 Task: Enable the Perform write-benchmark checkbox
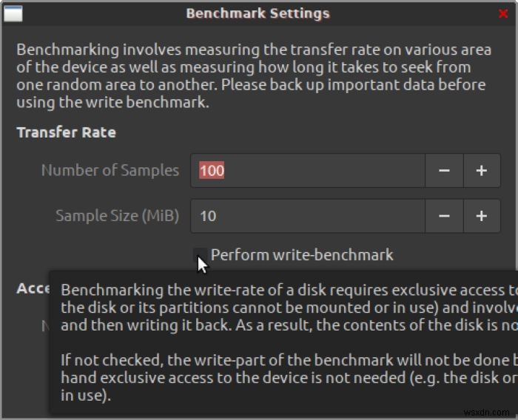click(201, 255)
